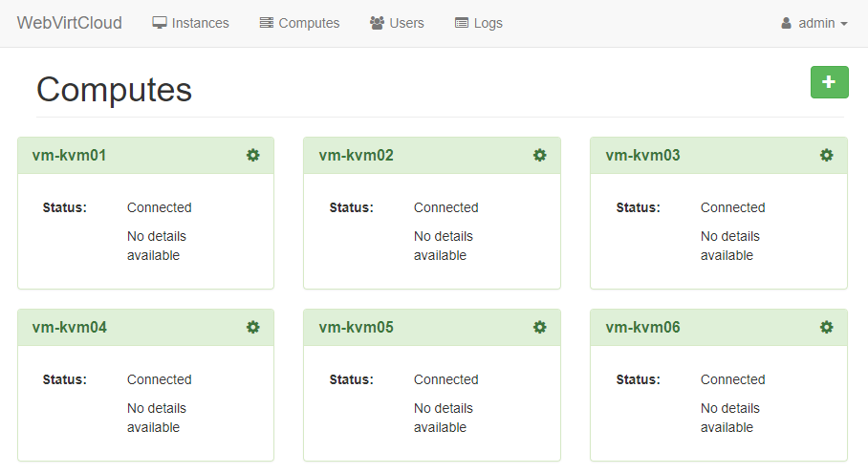Expand the admin user dropdown
The image size is (868, 474).
pyautogui.click(x=814, y=23)
